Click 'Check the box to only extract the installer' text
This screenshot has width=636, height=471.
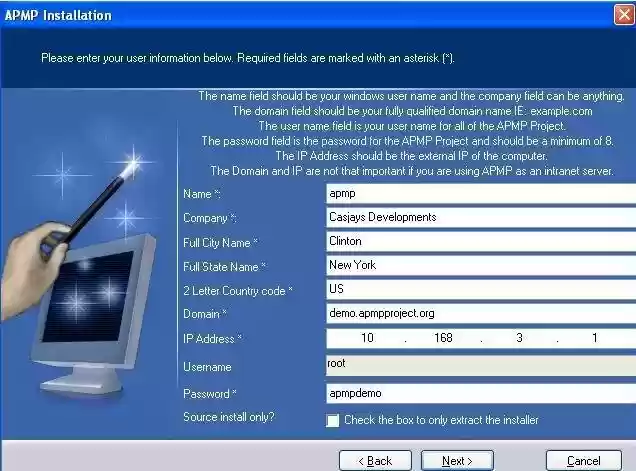[x=441, y=420]
